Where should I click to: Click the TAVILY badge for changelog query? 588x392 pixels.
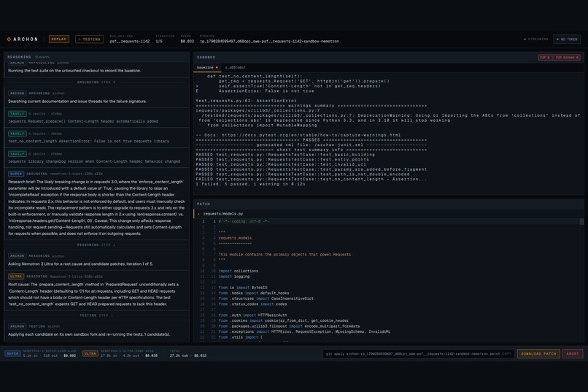(x=18, y=154)
